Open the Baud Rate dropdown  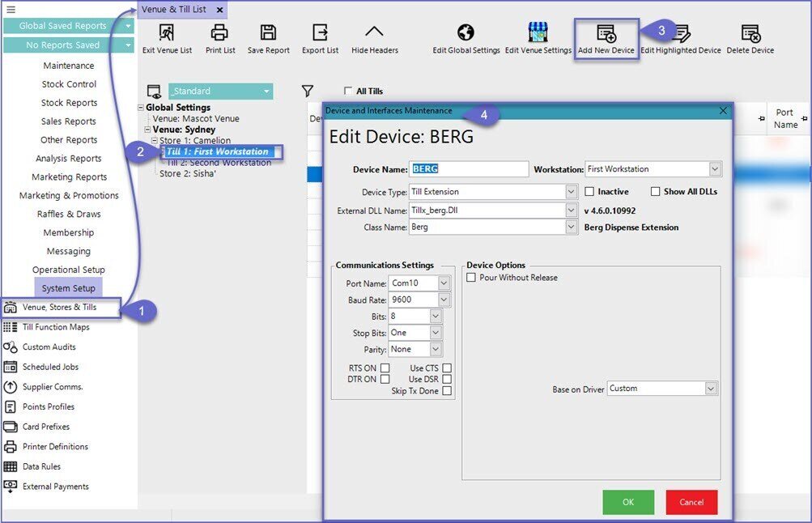(x=444, y=300)
